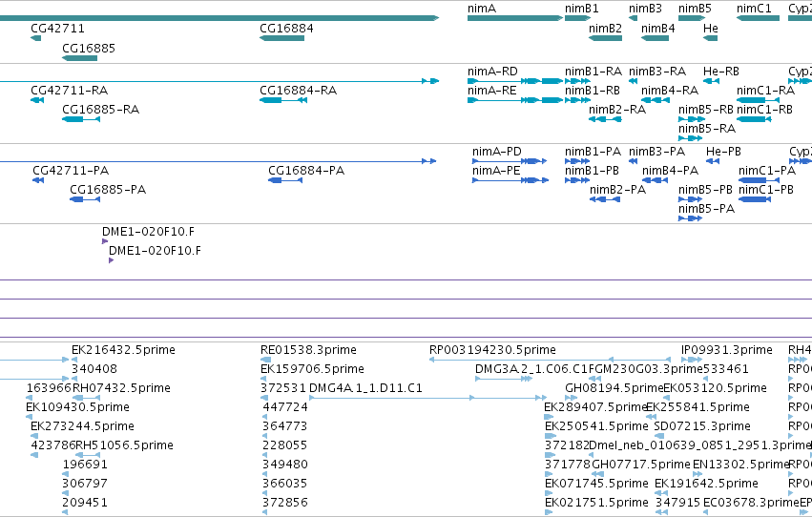Select the He-RB transcript glyph
Screen dimensions: 812x517
tap(711, 81)
